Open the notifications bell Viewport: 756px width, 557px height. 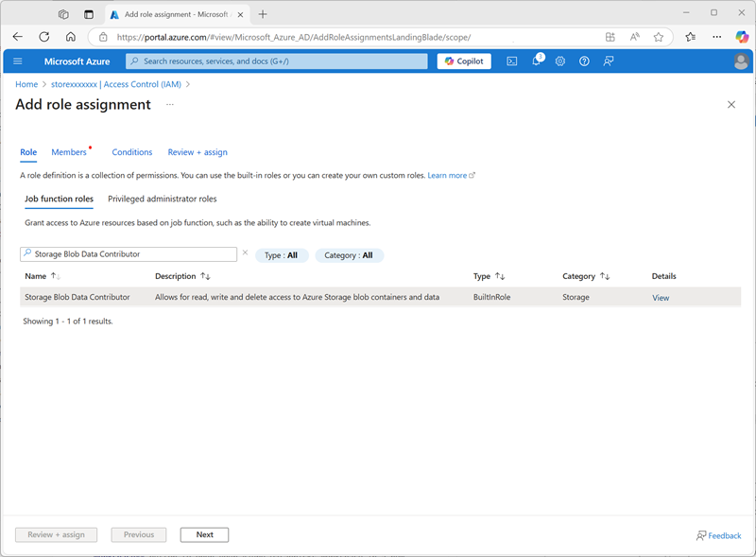pyautogui.click(x=537, y=61)
